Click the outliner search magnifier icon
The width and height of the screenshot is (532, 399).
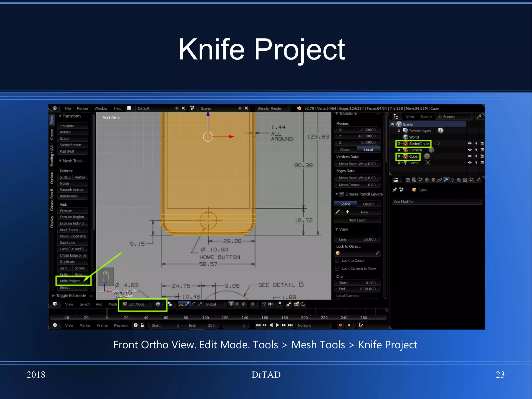(x=479, y=116)
